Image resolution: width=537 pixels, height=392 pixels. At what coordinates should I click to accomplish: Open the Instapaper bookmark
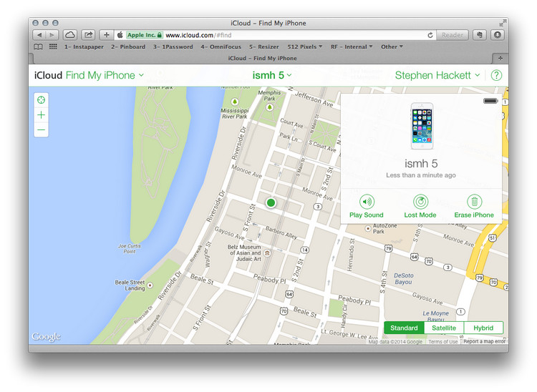pos(84,47)
